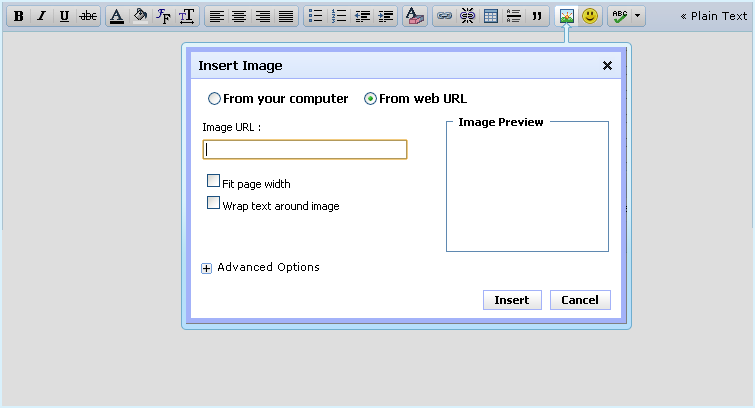This screenshot has width=755, height=408.
Task: Open the spell check language dropdown arrow
Action: pyautogui.click(x=638, y=16)
